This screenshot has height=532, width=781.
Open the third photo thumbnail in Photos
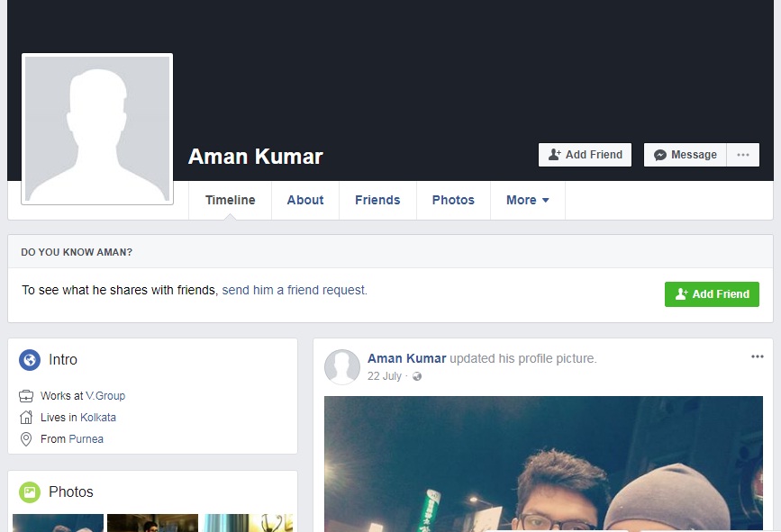coord(248,523)
